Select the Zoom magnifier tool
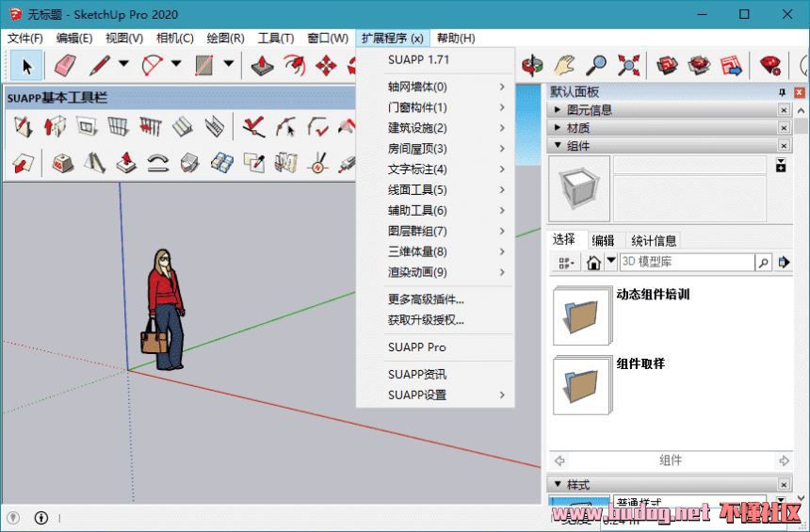This screenshot has height=532, width=810. pyautogui.click(x=596, y=65)
